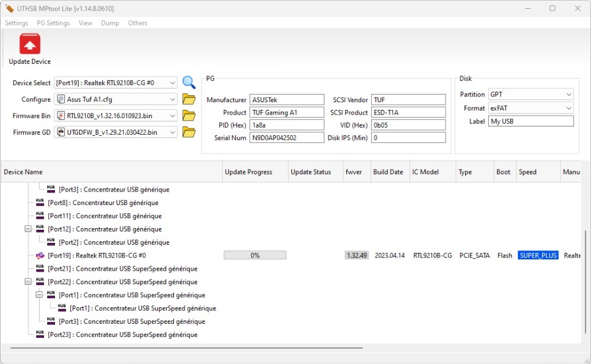This screenshot has width=591, height=364.
Task: Open the Format exFAT dropdown
Action: pos(568,108)
